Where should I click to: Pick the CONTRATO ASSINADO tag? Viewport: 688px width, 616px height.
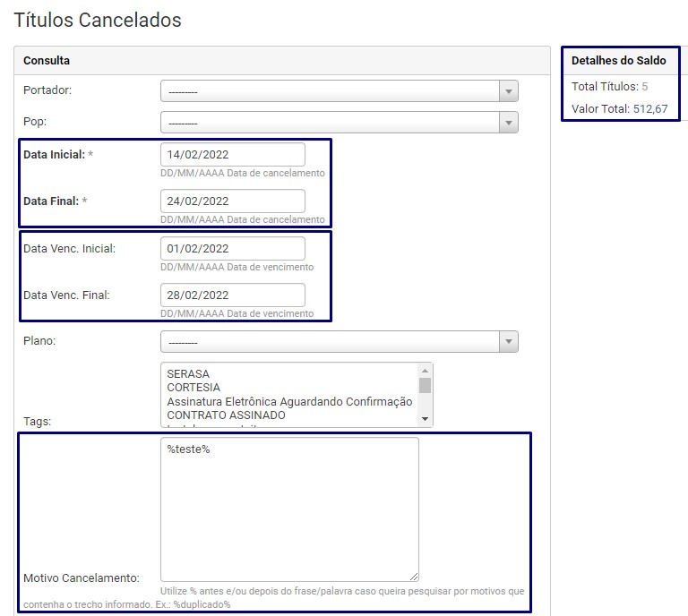[226, 415]
